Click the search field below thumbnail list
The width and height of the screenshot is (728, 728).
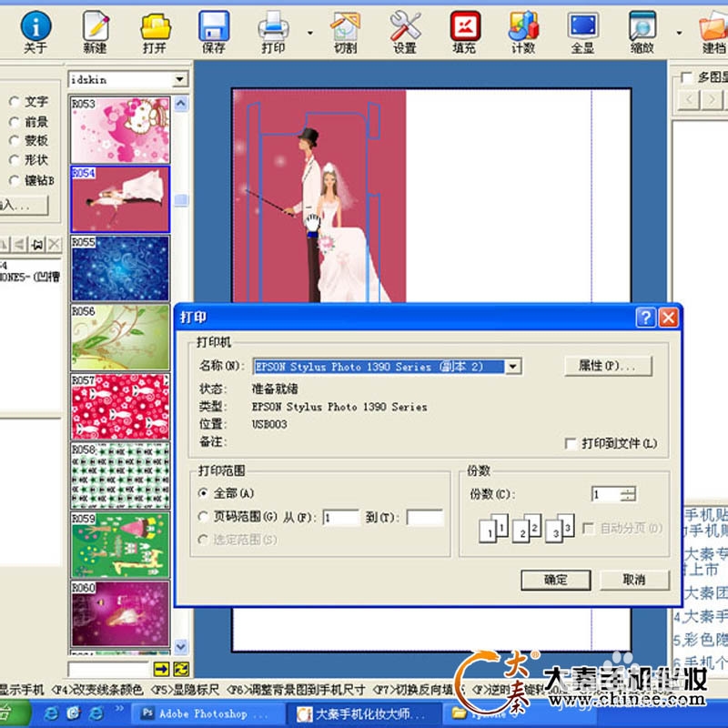click(x=108, y=669)
